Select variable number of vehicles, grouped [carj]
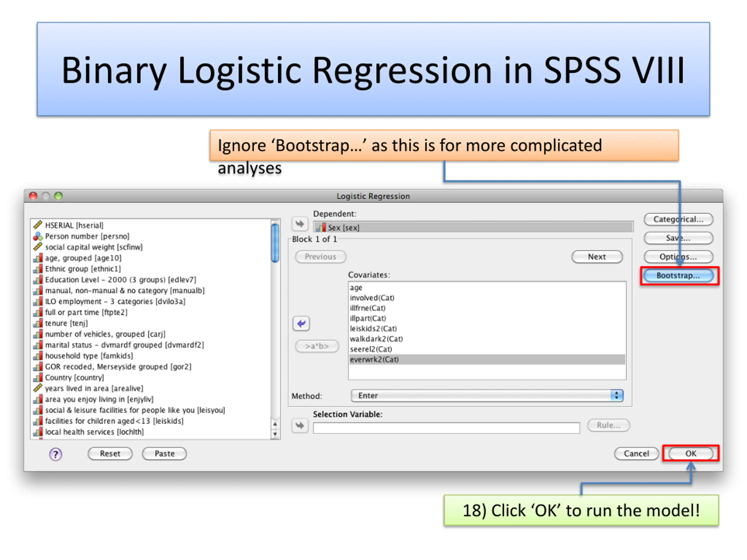This screenshot has height=560, width=747. tap(151, 334)
